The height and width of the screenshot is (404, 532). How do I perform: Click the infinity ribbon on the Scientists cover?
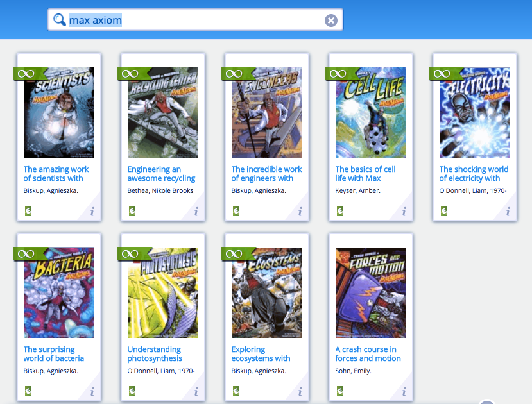[29, 74]
